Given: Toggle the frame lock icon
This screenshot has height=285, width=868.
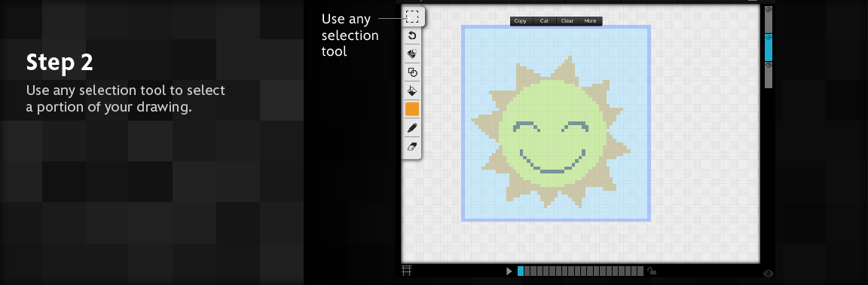Looking at the screenshot, I should tap(652, 271).
